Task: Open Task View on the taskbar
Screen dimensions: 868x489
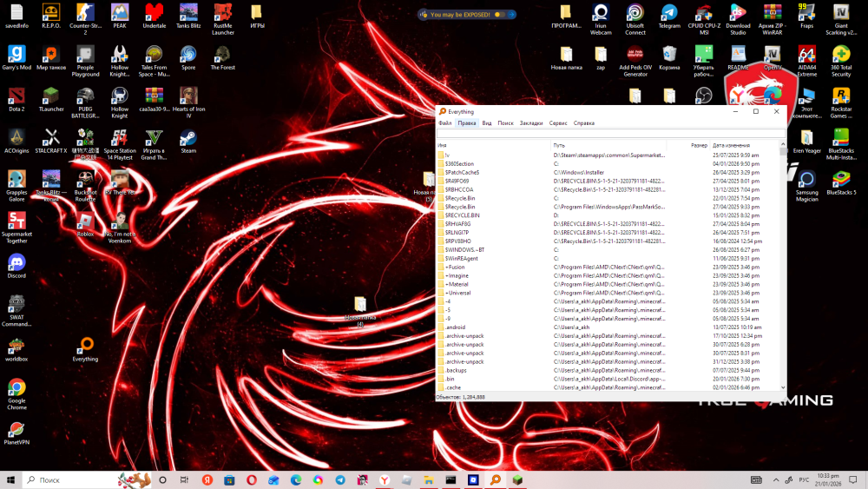Action: coord(184,479)
